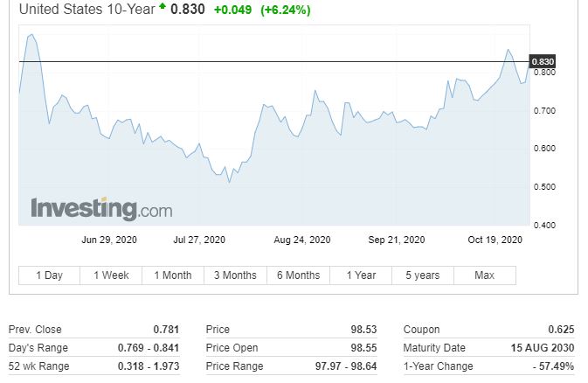Click the Aug 24, 2020 axis label
Screen dimensions: 588x383
click(x=301, y=240)
